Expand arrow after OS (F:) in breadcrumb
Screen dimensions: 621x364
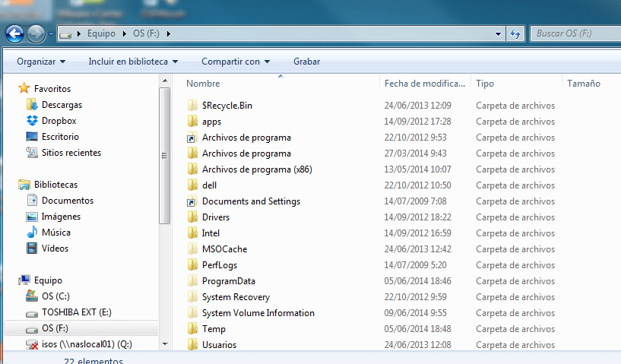tap(168, 34)
